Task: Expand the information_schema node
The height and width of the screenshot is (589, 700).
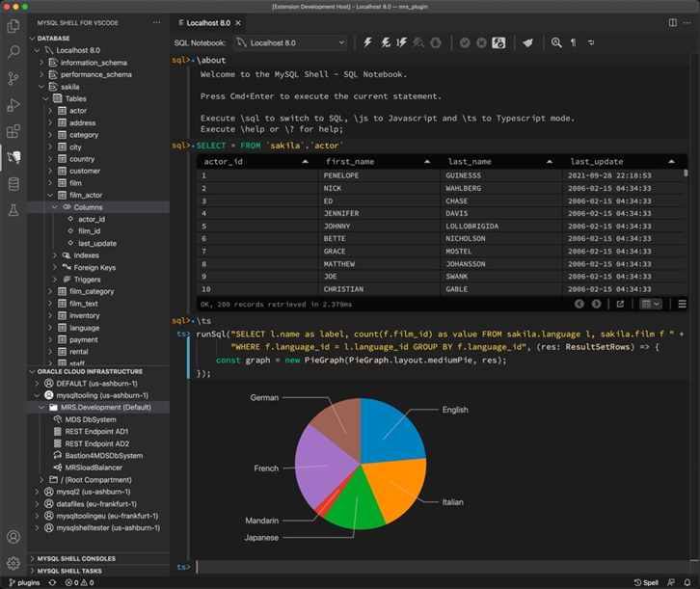Action: click(x=41, y=63)
